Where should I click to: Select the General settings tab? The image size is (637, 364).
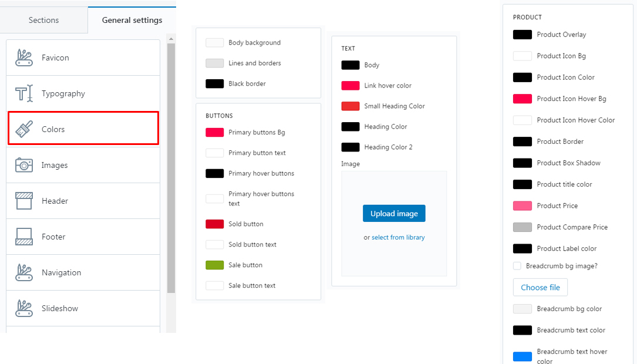132,20
